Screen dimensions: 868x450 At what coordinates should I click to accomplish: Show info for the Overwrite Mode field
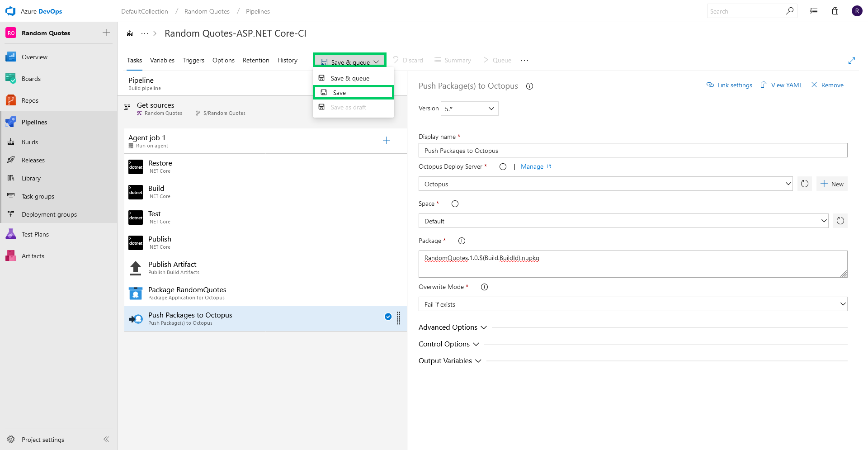click(x=484, y=287)
